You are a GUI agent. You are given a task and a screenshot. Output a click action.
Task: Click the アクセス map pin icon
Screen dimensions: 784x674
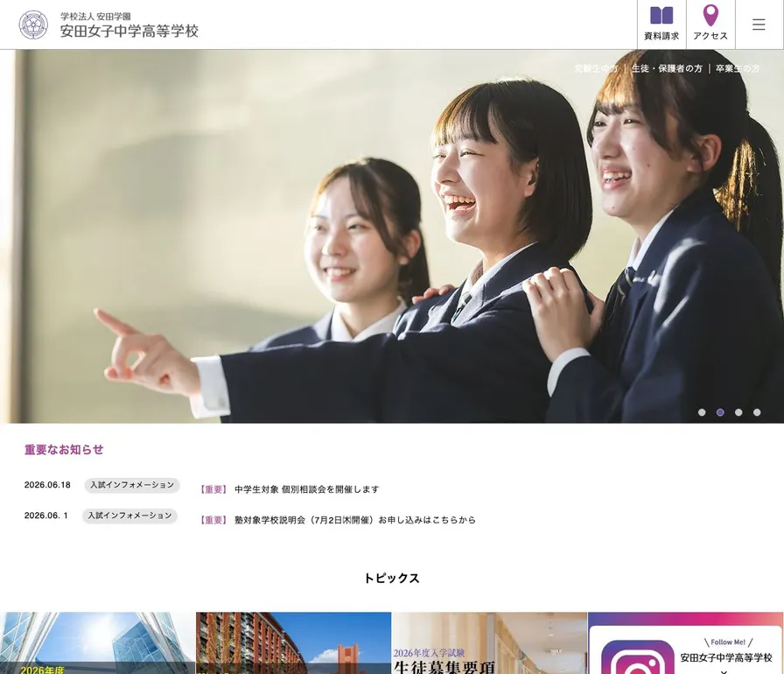click(710, 16)
